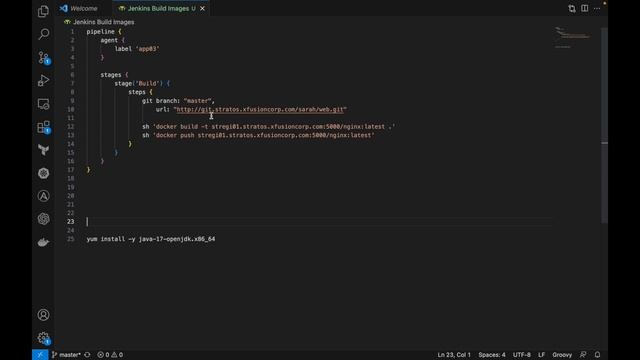Change end of line sequence LF
This screenshot has width=640, height=360.
(541, 355)
